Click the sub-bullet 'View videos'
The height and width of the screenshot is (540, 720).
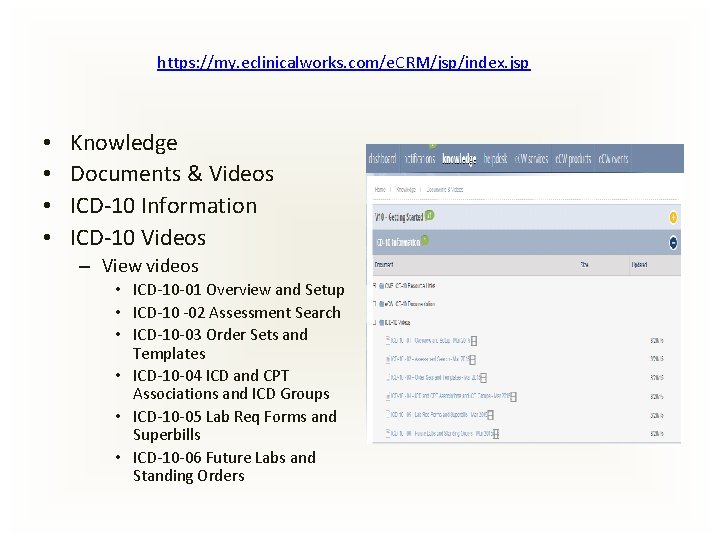tap(150, 266)
